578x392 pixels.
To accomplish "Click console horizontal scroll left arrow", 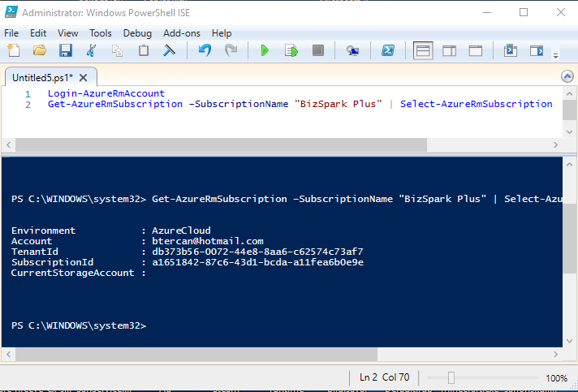I will [8, 355].
